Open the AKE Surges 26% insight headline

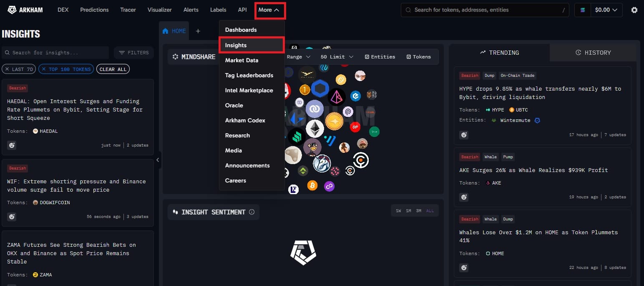(x=533, y=170)
